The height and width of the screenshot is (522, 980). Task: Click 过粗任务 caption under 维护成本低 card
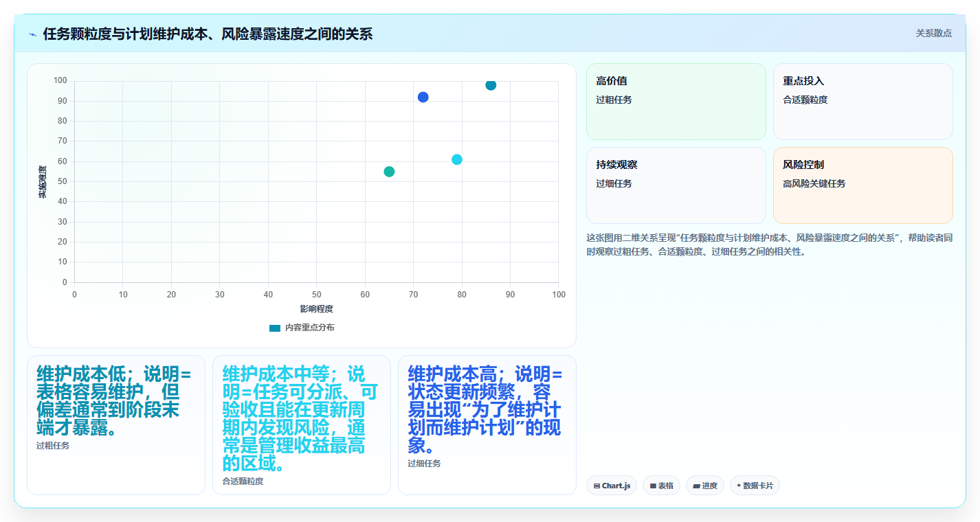tap(53, 446)
